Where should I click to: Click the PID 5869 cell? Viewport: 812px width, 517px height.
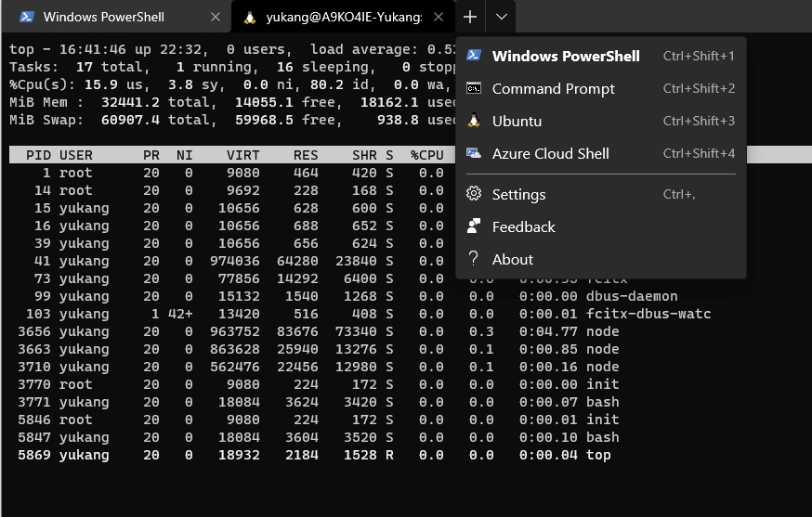click(34, 456)
